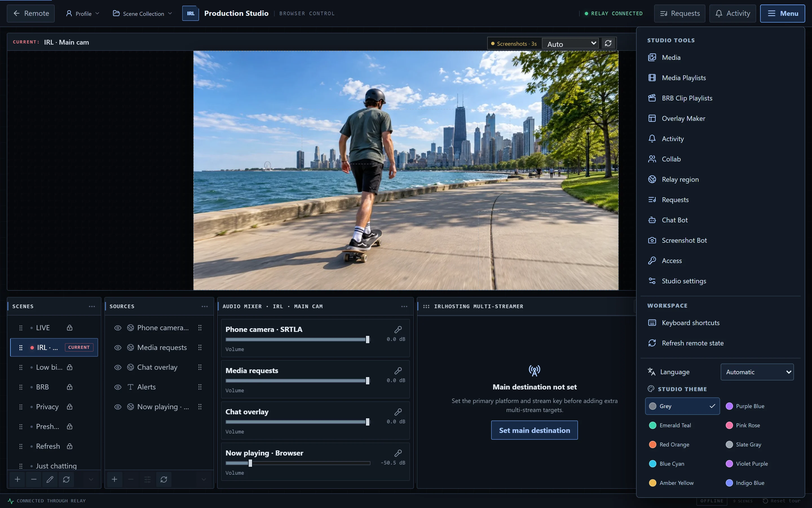812x508 pixels.
Task: Select Relay region menu entry
Action: click(720, 179)
